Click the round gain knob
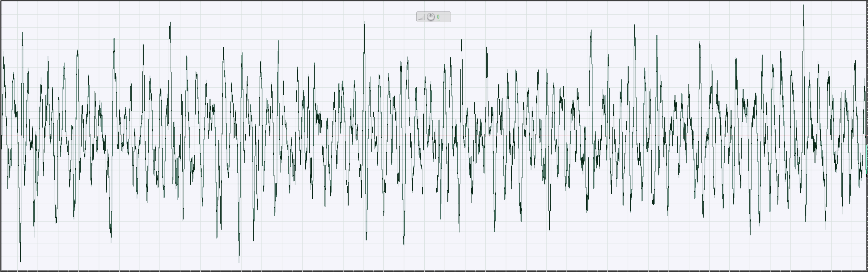Screen dimensions: 868x272 tap(431, 17)
